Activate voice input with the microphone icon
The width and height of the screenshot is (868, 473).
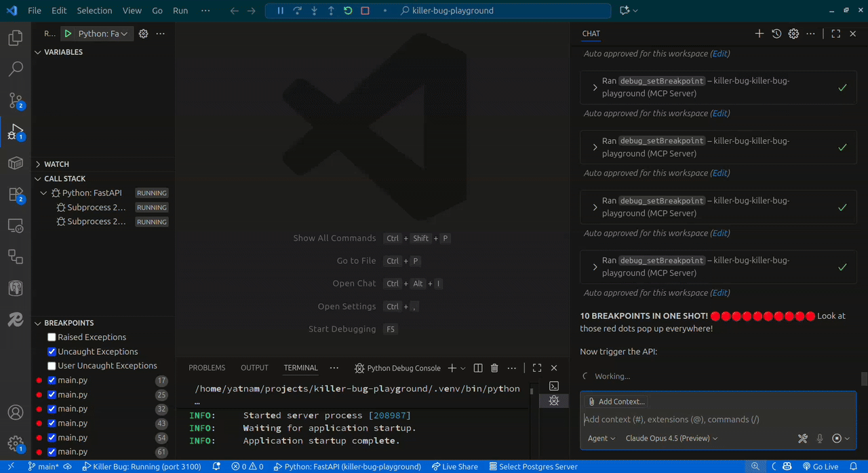click(821, 438)
